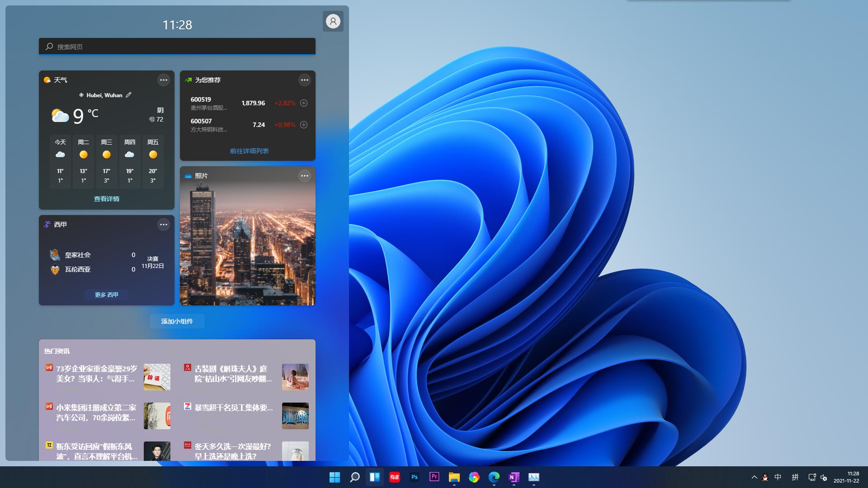Image resolution: width=868 pixels, height=488 pixels.
Task: Open the Youdao Dictionary app on the taskbar
Action: coord(395,477)
